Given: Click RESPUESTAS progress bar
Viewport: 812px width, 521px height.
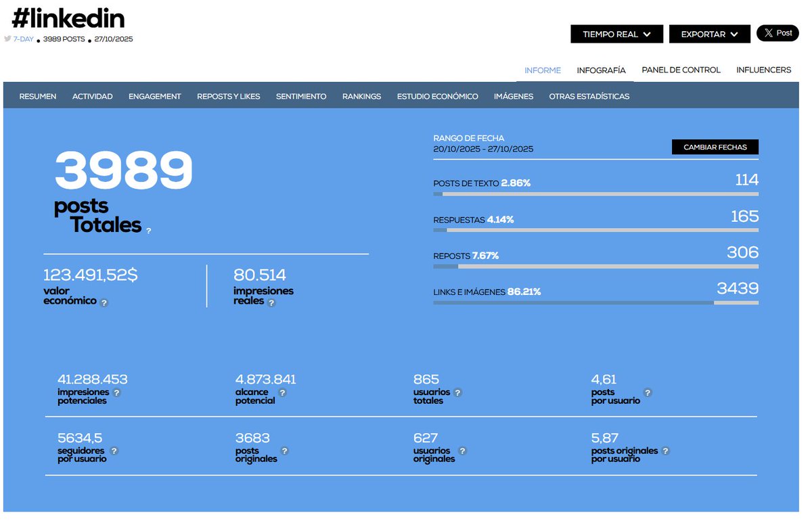Looking at the screenshot, I should (x=595, y=230).
